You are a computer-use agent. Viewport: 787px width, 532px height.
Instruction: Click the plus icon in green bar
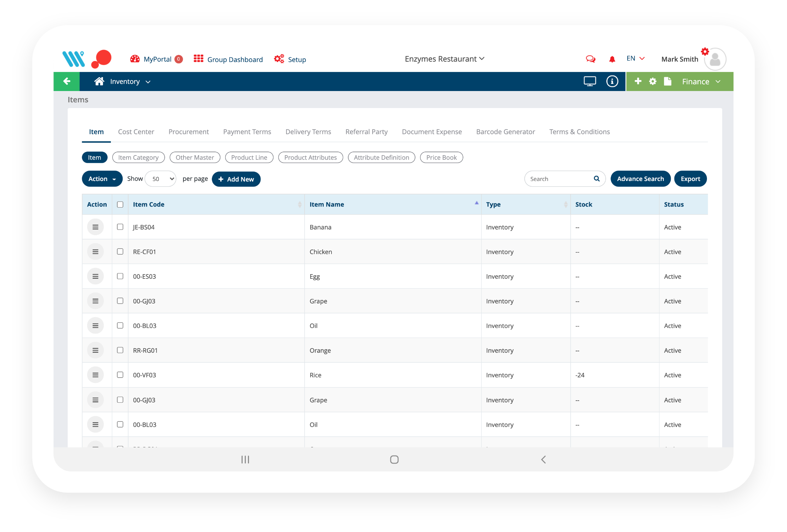pyautogui.click(x=638, y=81)
